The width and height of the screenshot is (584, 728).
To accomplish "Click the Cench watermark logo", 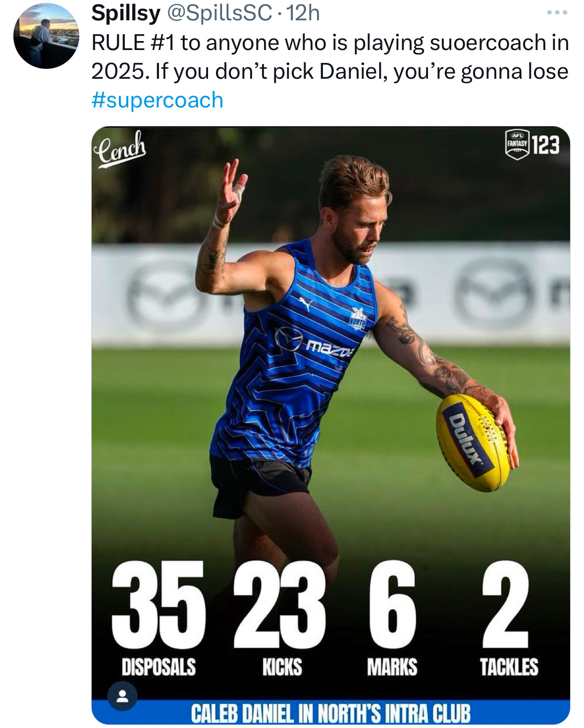I will pos(121,149).
